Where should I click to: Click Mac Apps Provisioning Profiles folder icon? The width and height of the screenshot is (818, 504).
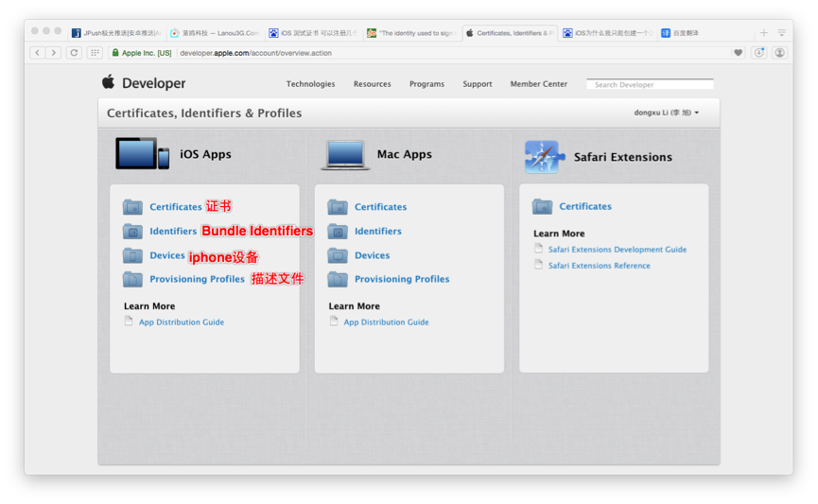[338, 279]
